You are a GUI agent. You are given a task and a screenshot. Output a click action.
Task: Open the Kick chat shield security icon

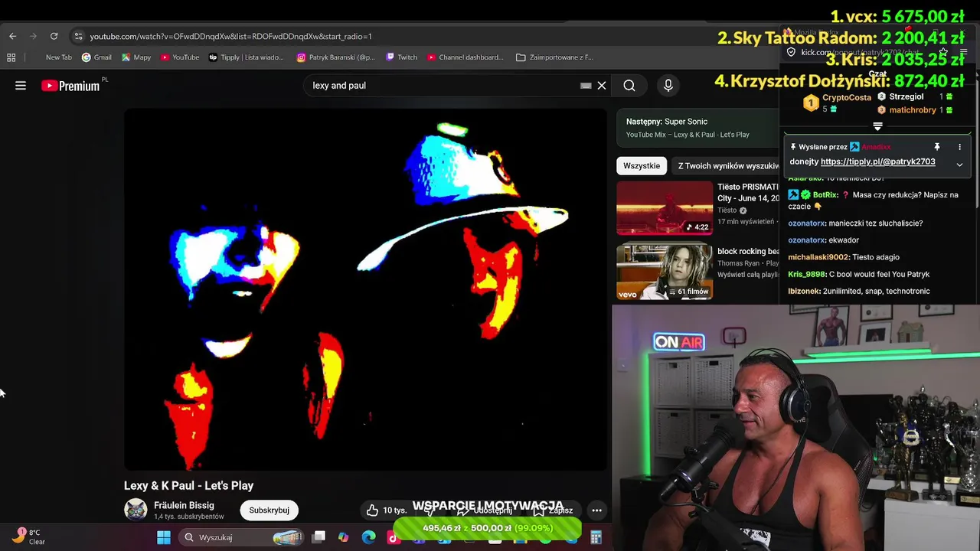pos(791,52)
